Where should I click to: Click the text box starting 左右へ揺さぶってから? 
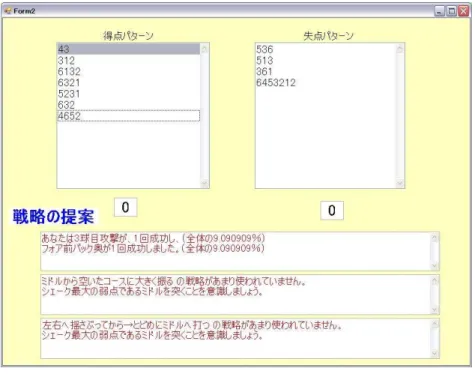(x=240, y=338)
